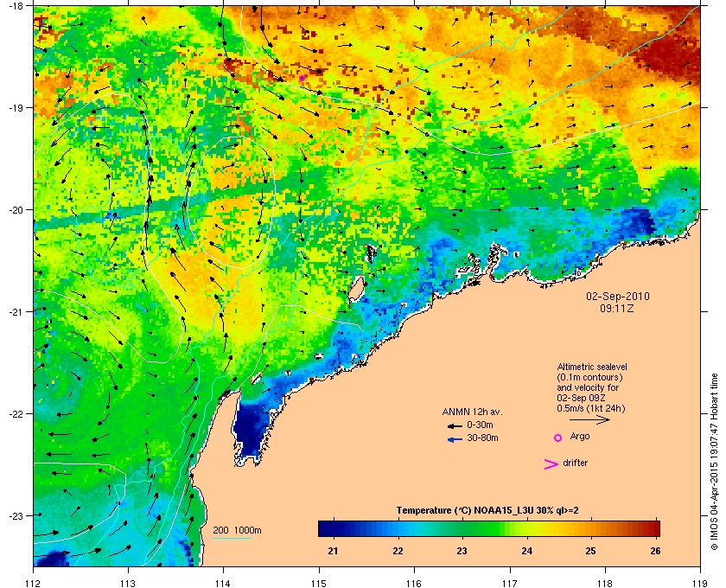Click the temperature color bar at 26

[x=655, y=528]
